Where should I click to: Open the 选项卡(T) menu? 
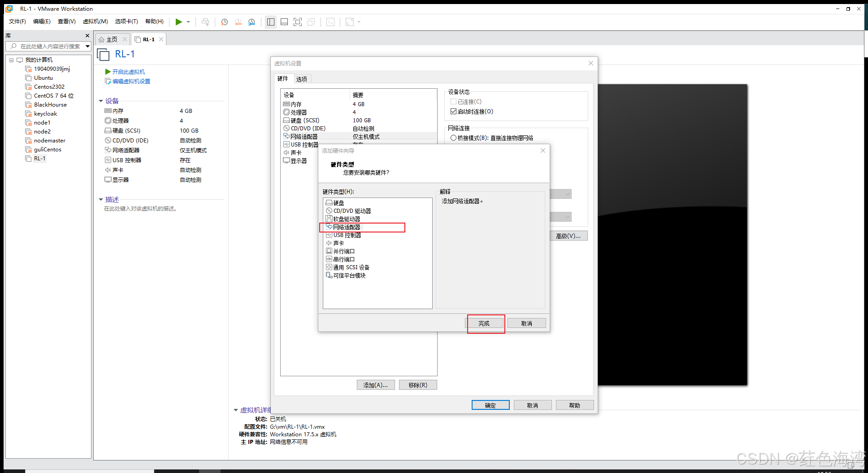pos(126,21)
